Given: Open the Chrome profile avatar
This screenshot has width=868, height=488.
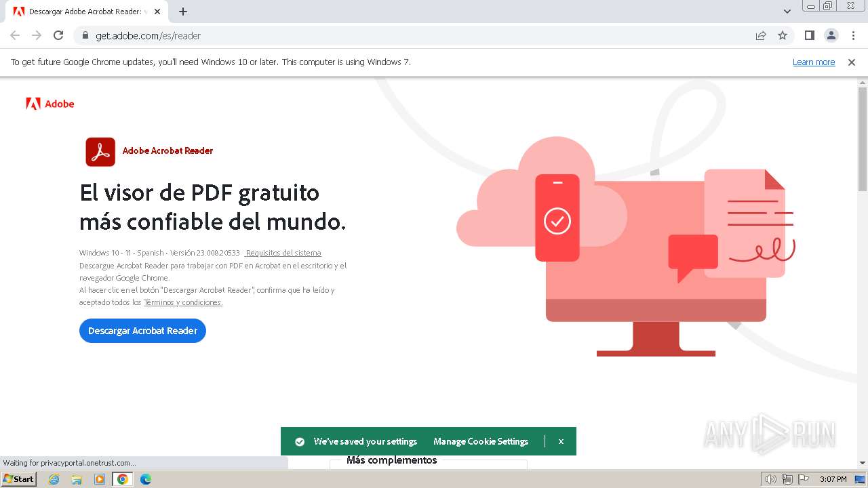Looking at the screenshot, I should [831, 35].
